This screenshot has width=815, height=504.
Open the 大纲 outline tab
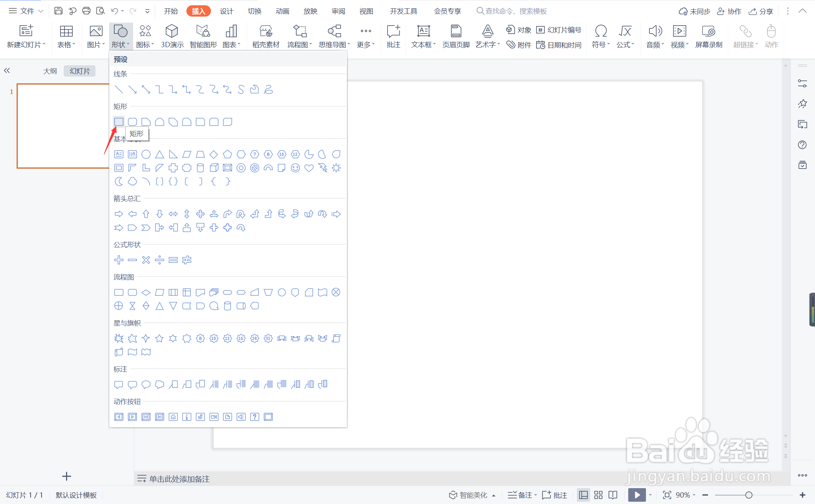coord(50,71)
